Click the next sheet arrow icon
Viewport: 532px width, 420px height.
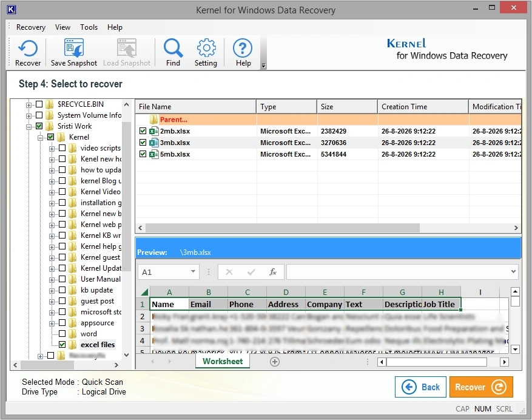(x=169, y=361)
